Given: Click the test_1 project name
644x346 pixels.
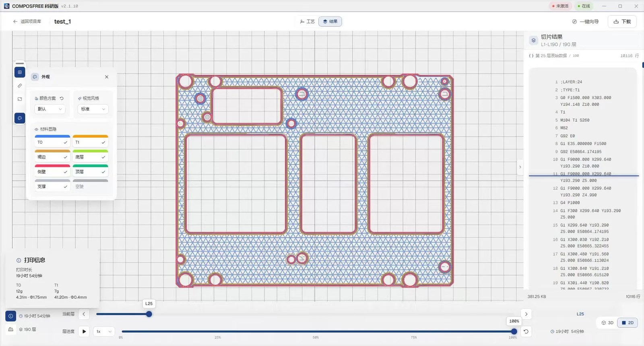Looking at the screenshot, I should 62,22.
